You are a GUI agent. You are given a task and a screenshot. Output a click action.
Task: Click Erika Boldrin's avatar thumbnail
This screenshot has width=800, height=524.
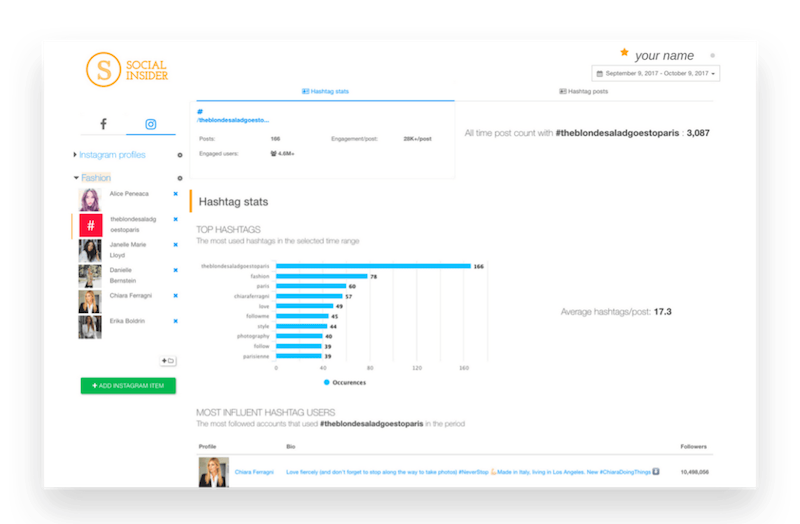90,327
